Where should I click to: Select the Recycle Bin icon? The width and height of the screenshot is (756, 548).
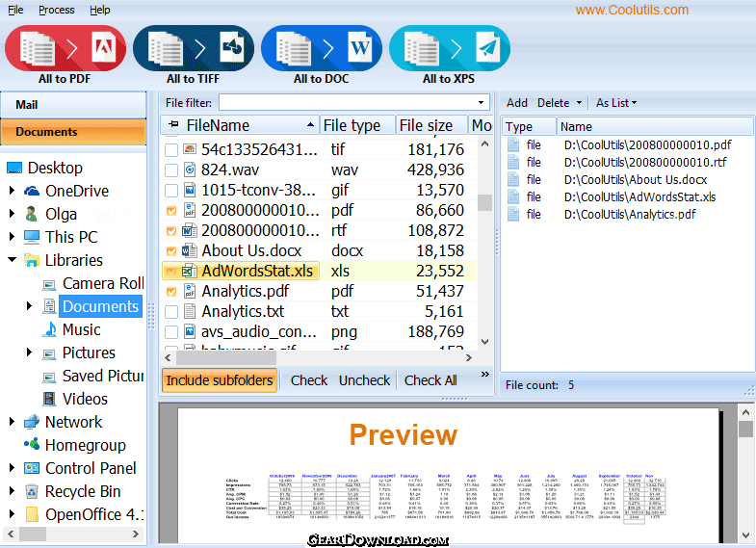(x=32, y=491)
